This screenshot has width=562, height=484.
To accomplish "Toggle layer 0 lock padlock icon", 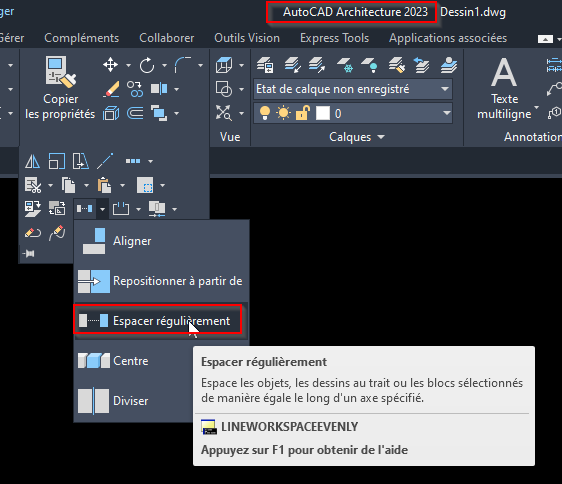I will point(303,113).
